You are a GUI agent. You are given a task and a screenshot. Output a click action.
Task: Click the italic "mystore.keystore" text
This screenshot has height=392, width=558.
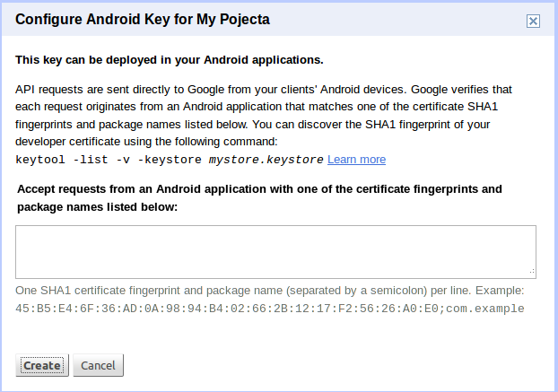(x=266, y=160)
